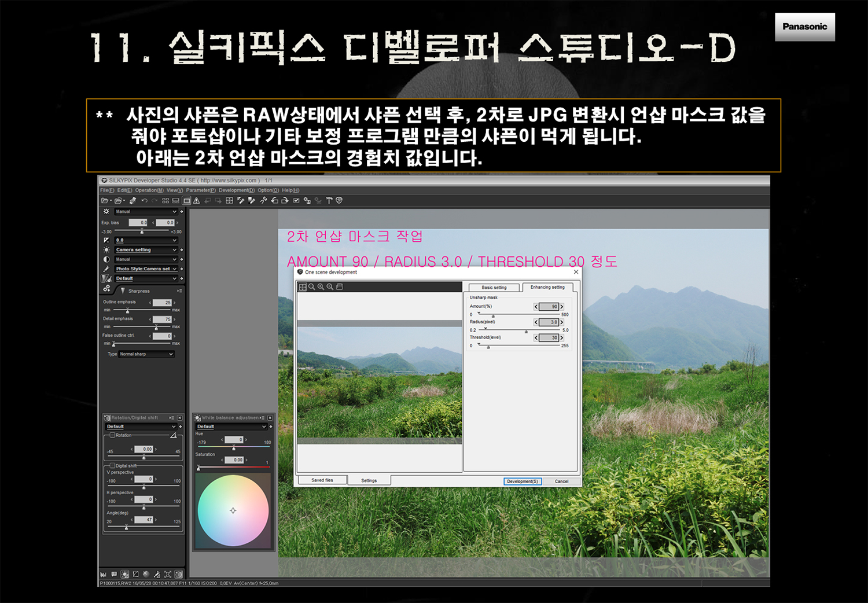The image size is (868, 603).
Task: Enable the Digital shift checkbox
Action: [x=112, y=465]
